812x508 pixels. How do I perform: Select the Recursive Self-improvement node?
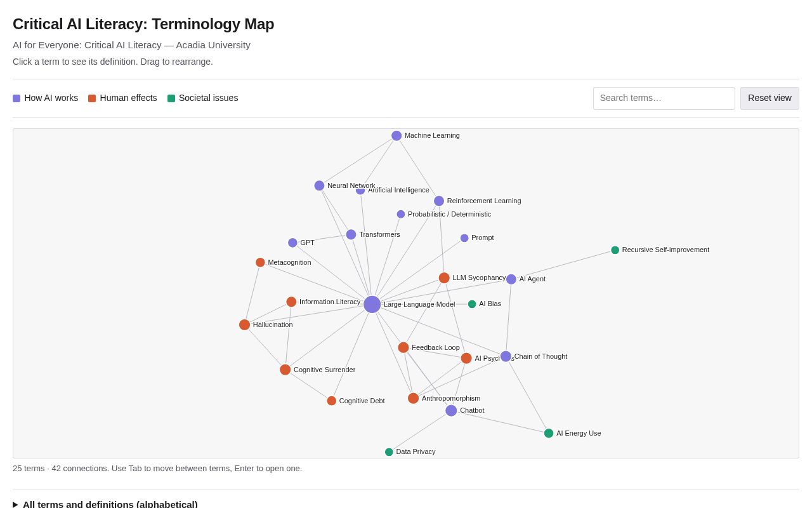click(x=615, y=250)
